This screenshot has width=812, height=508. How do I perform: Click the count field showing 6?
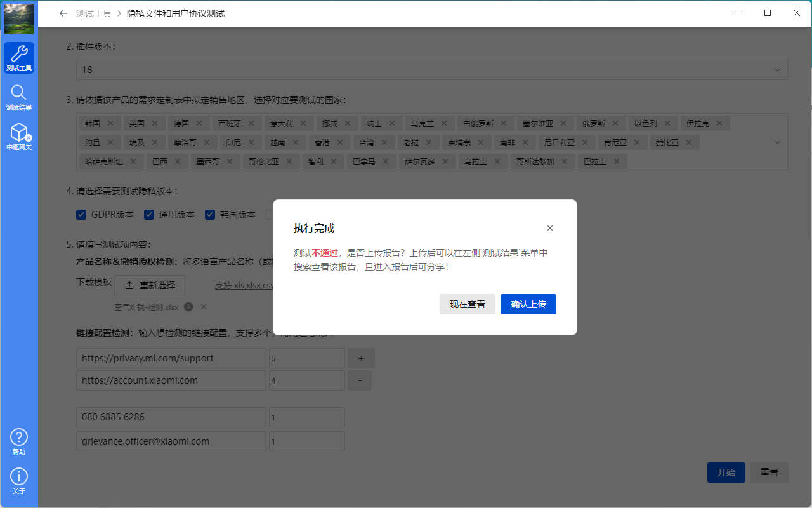307,358
